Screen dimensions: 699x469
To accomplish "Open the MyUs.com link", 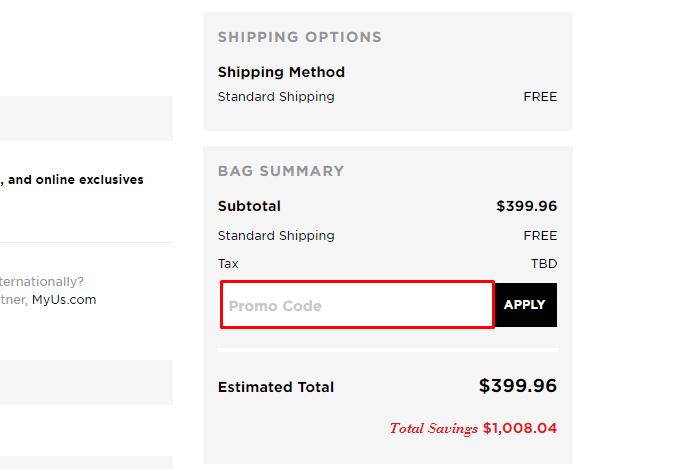I will pyautogui.click(x=64, y=300).
